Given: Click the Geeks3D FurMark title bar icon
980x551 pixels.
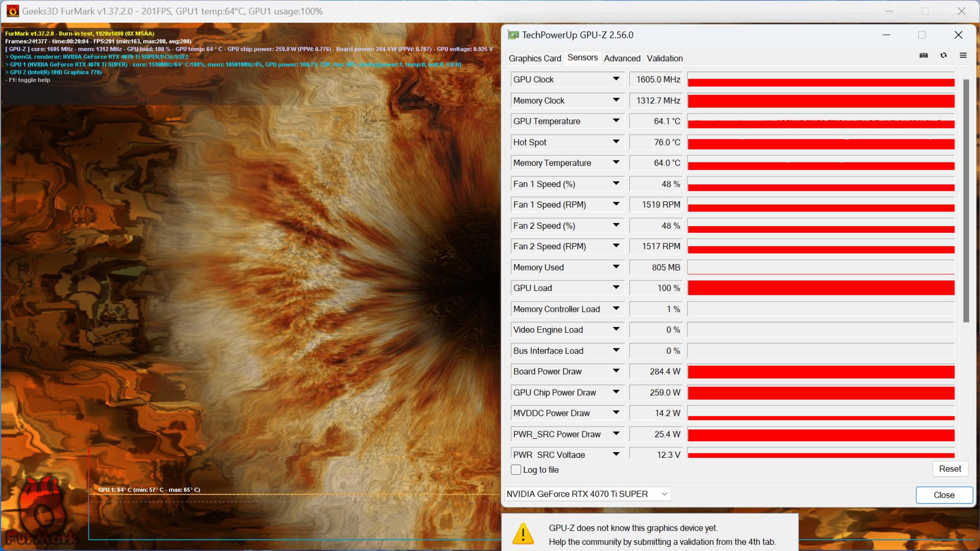Looking at the screenshot, I should click(10, 10).
